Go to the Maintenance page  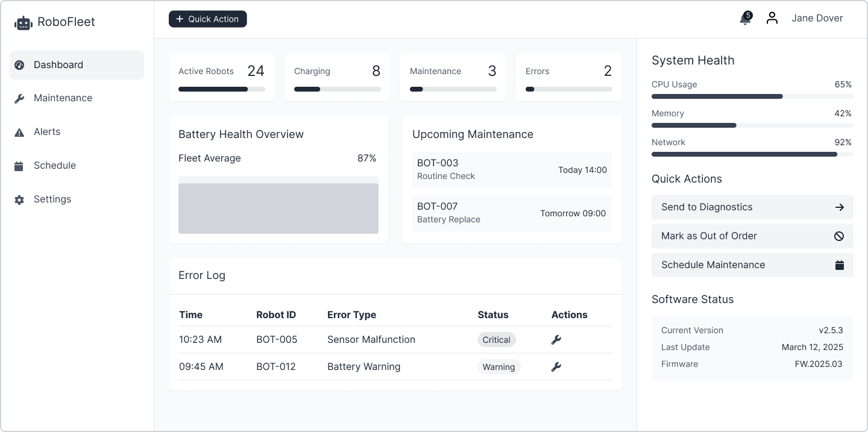[63, 98]
